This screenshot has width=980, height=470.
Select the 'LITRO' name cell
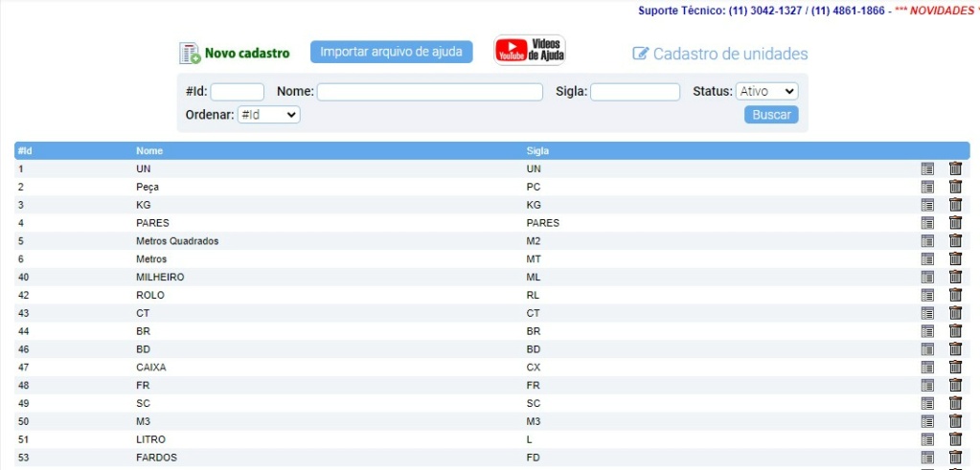click(150, 439)
